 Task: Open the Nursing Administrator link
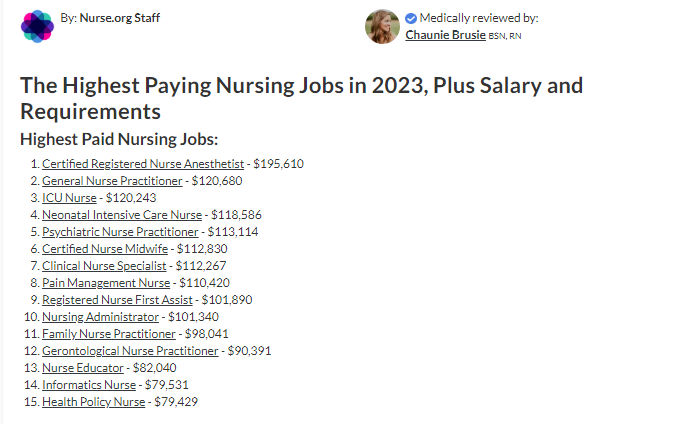(x=100, y=317)
